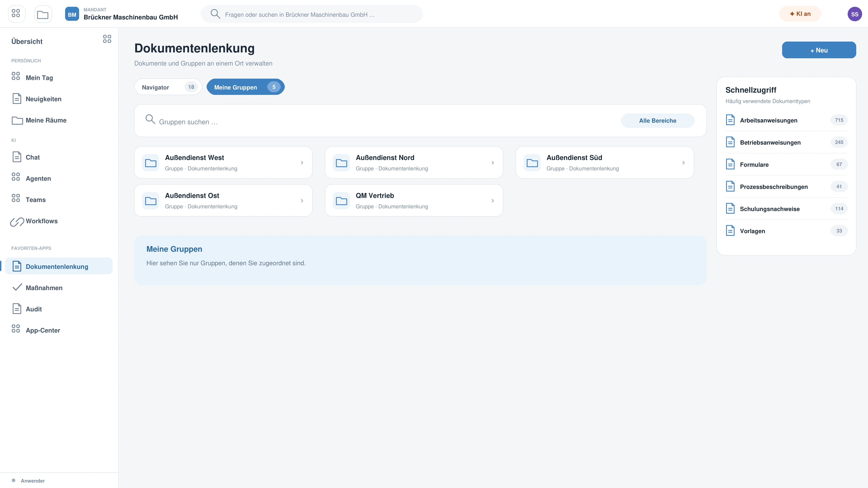Viewport: 868px width, 488px height.
Task: Expand Außendienst Ost via its chevron
Action: click(302, 201)
